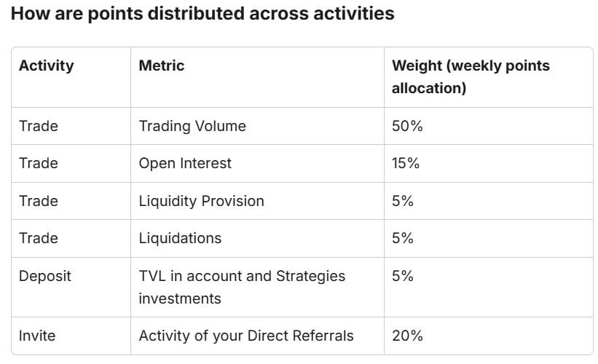Screen dimensions: 598x364
Task: Select the 20% weight cell
Action: 407,336
